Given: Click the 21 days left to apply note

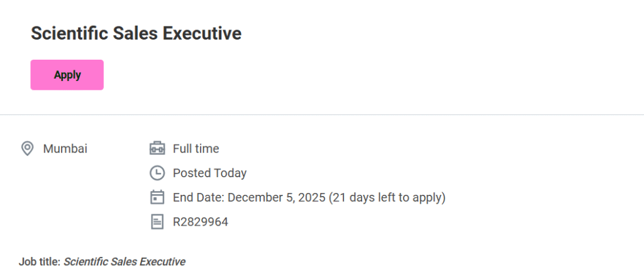Looking at the screenshot, I should click(387, 197).
